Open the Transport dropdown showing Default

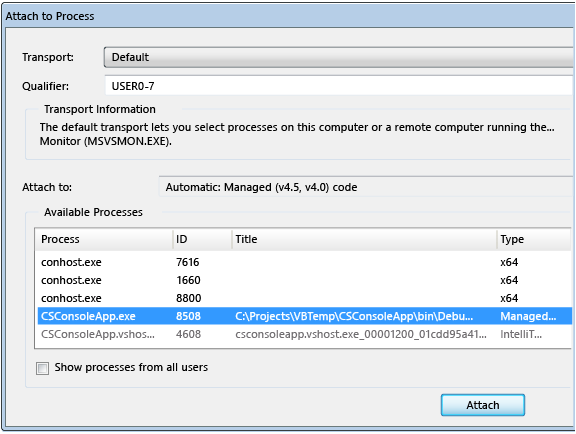point(339,57)
